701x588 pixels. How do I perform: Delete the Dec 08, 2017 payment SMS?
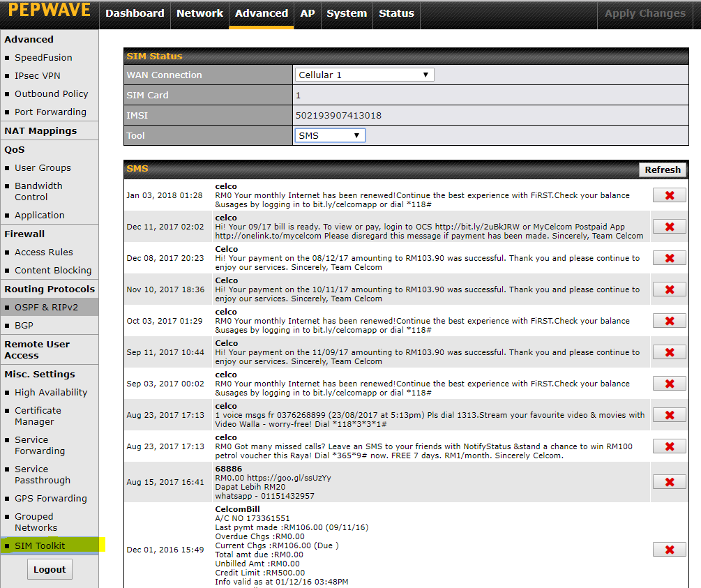(x=669, y=258)
